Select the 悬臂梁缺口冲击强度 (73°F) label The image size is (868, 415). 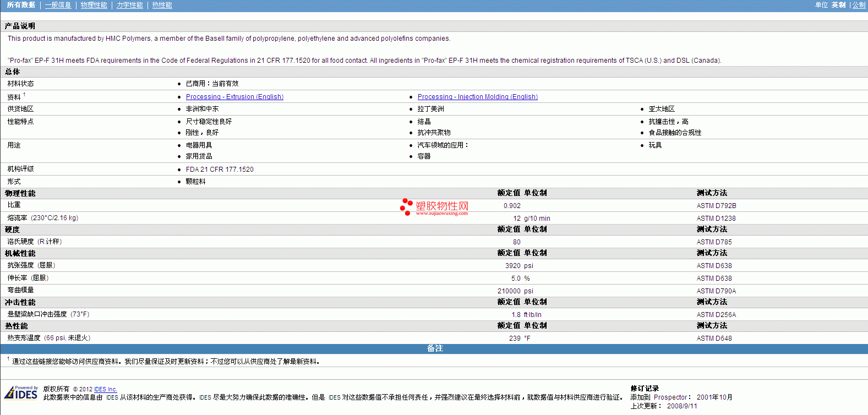pos(48,314)
